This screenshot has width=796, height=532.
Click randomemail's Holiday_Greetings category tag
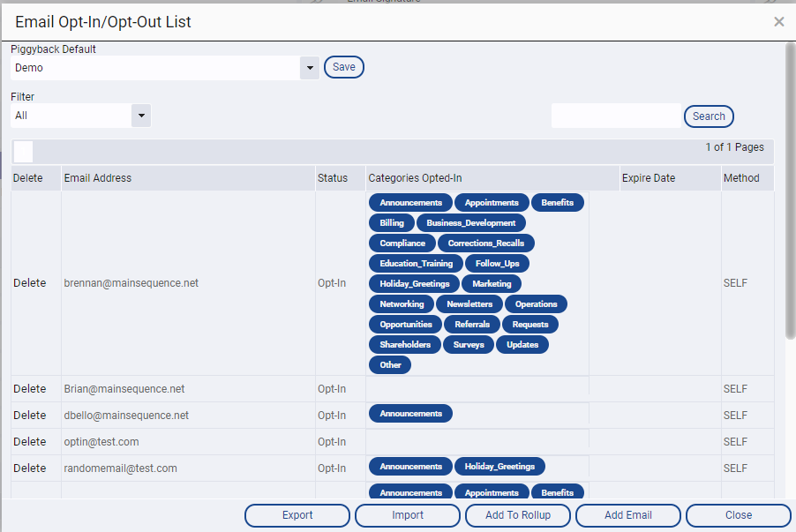(x=499, y=467)
